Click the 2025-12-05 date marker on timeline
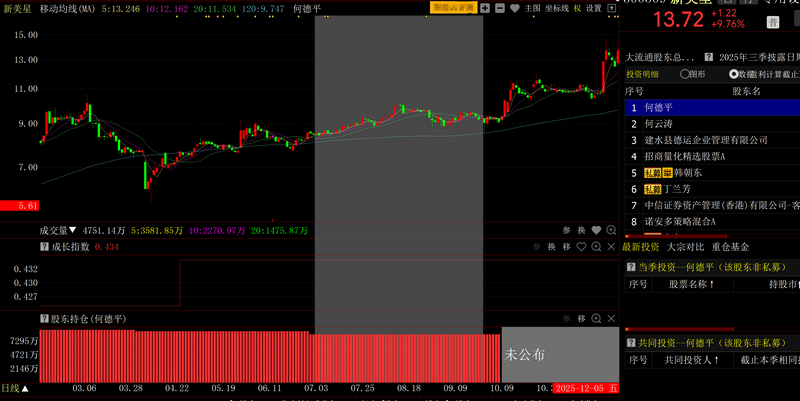800x401 pixels. coord(580,387)
